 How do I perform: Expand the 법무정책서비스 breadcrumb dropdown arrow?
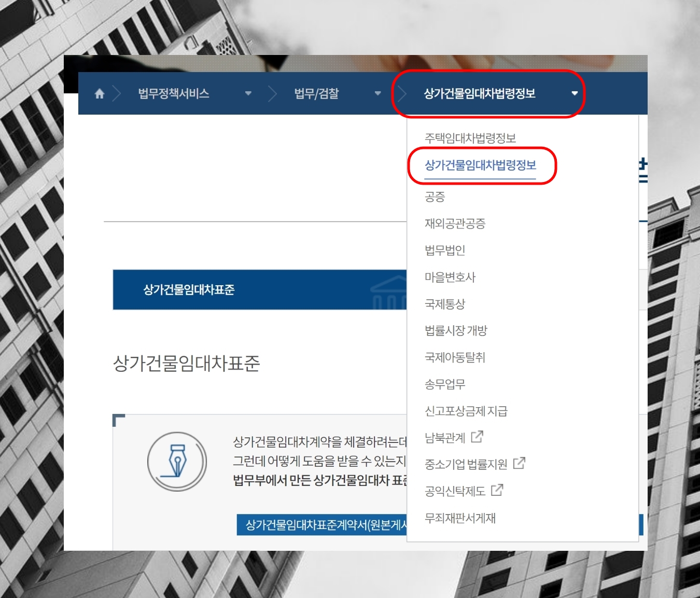[x=248, y=94]
